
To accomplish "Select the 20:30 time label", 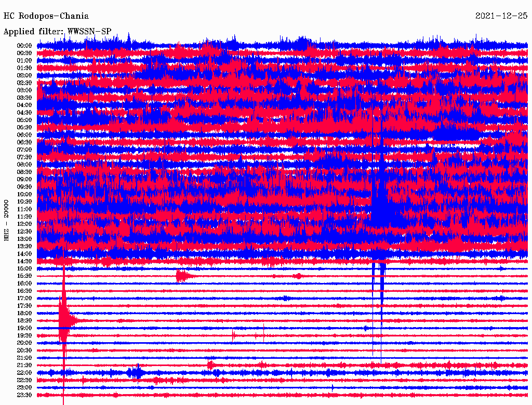I will (x=24, y=350).
